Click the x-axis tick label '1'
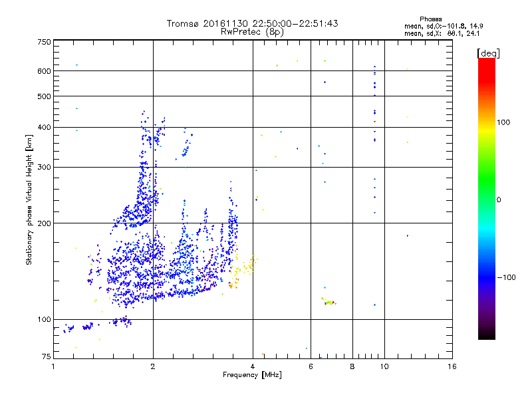Viewport: 532px width, 399px height. 53,366
